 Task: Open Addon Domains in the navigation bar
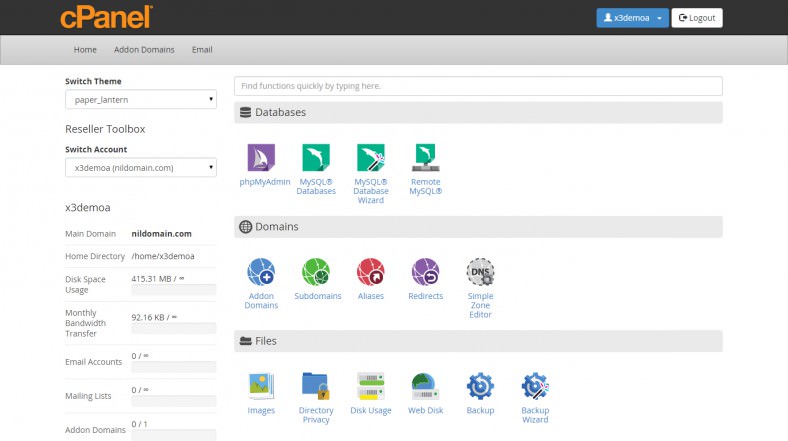tap(144, 50)
